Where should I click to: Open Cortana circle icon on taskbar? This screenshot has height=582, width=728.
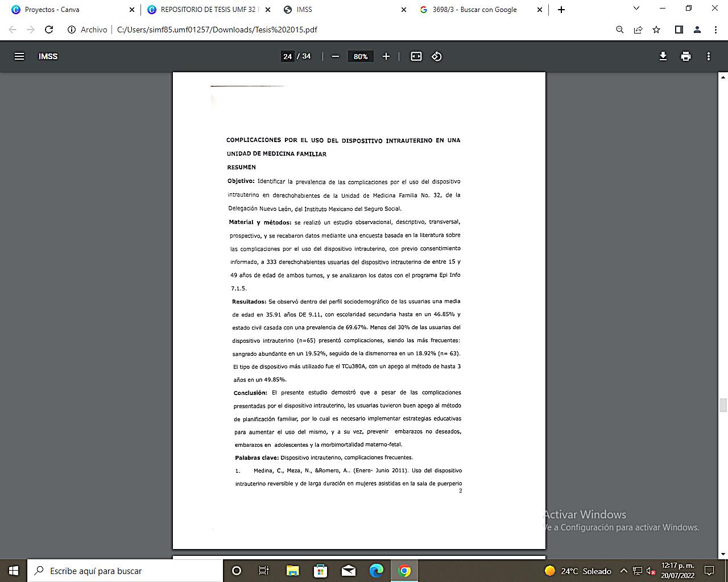point(237,571)
